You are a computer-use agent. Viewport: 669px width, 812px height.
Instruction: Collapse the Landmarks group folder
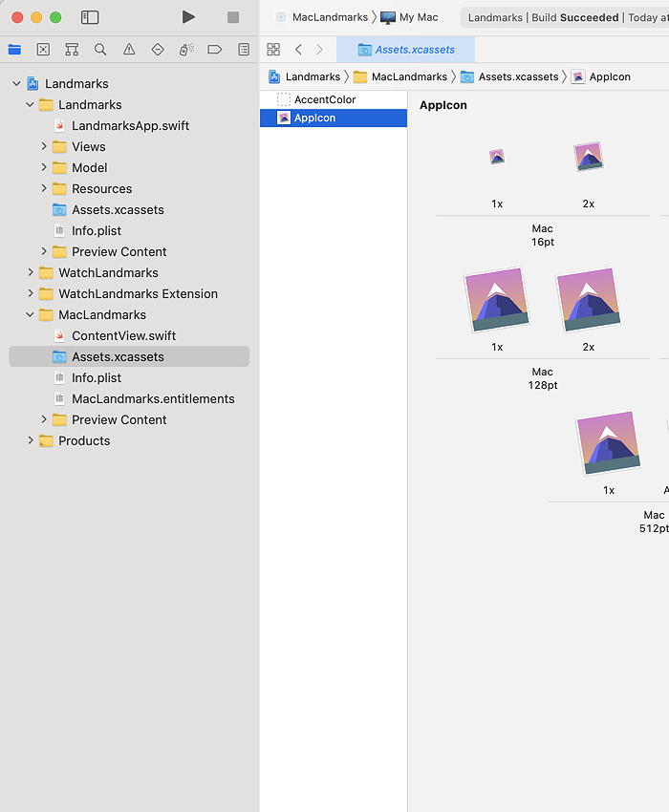click(30, 105)
